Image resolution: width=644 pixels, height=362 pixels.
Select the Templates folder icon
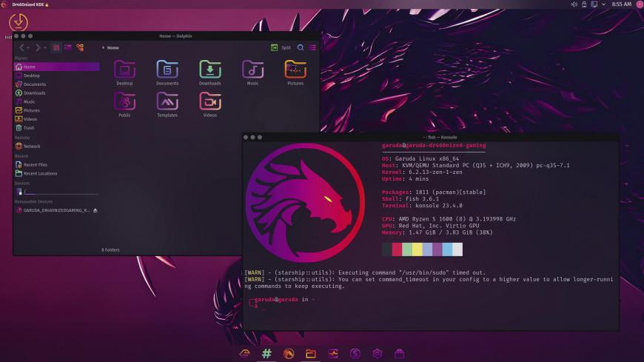(x=167, y=105)
